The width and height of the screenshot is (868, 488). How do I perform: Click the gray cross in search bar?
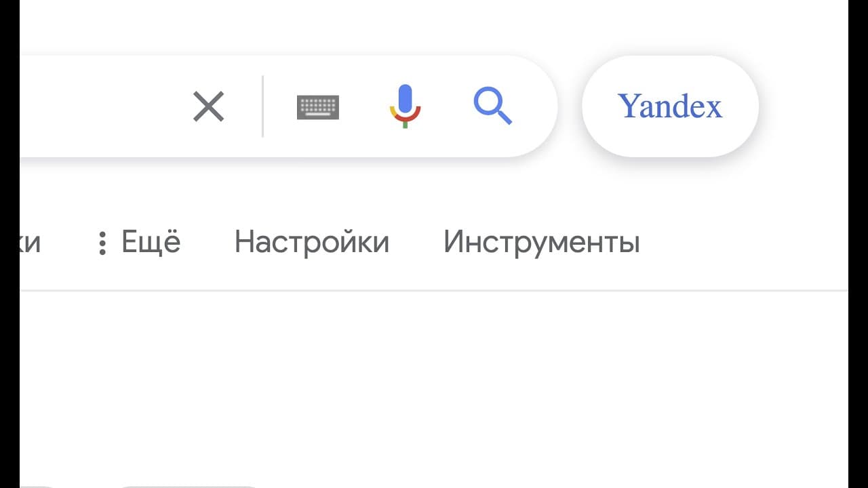(x=208, y=106)
